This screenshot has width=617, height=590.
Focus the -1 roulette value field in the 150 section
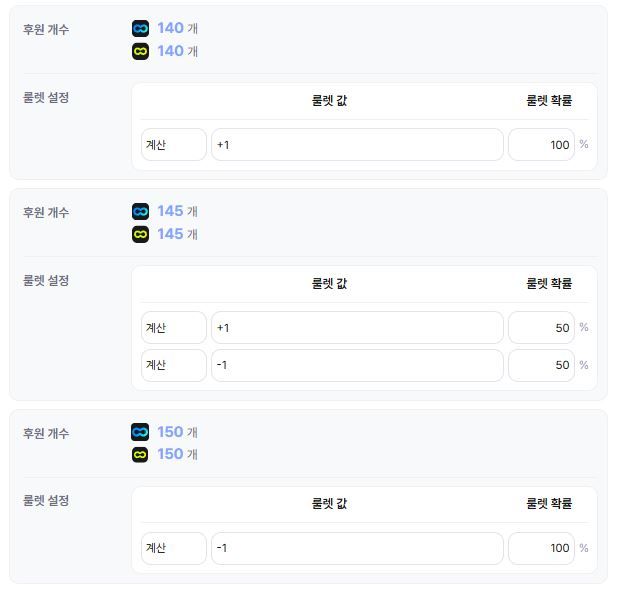point(356,548)
